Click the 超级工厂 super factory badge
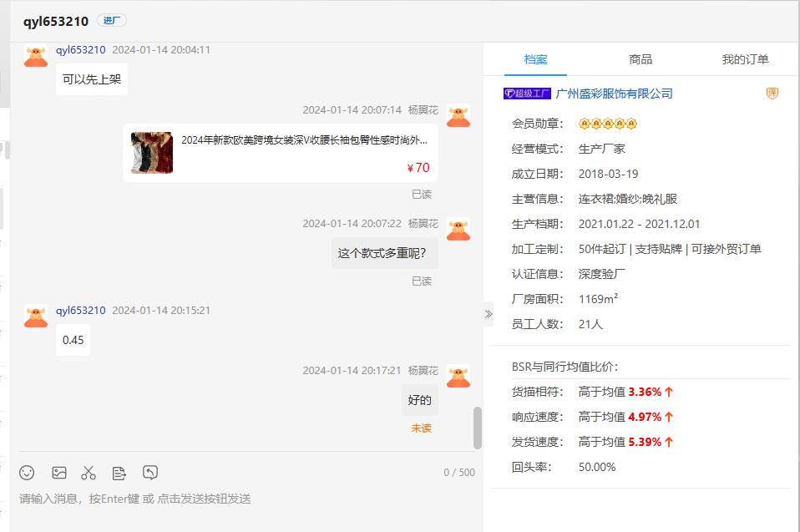This screenshot has width=800, height=532. point(527,94)
